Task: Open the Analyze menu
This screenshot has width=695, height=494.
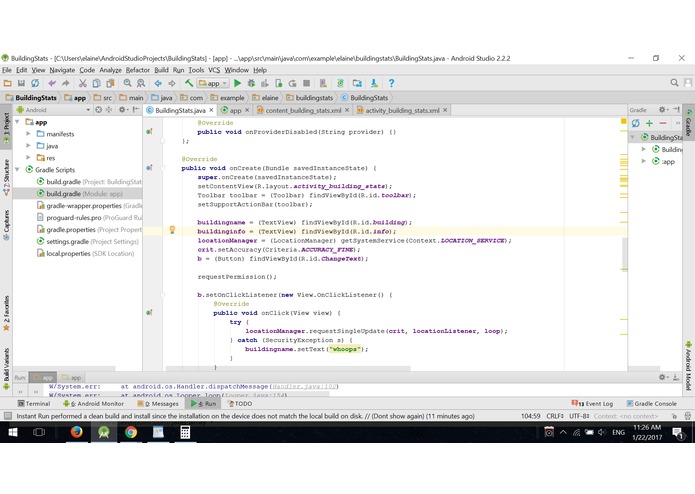Action: [x=110, y=70]
